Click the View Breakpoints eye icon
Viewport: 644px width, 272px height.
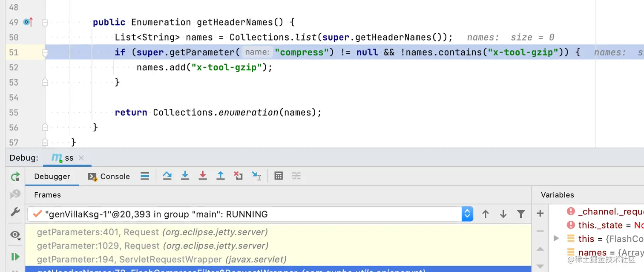(x=15, y=235)
